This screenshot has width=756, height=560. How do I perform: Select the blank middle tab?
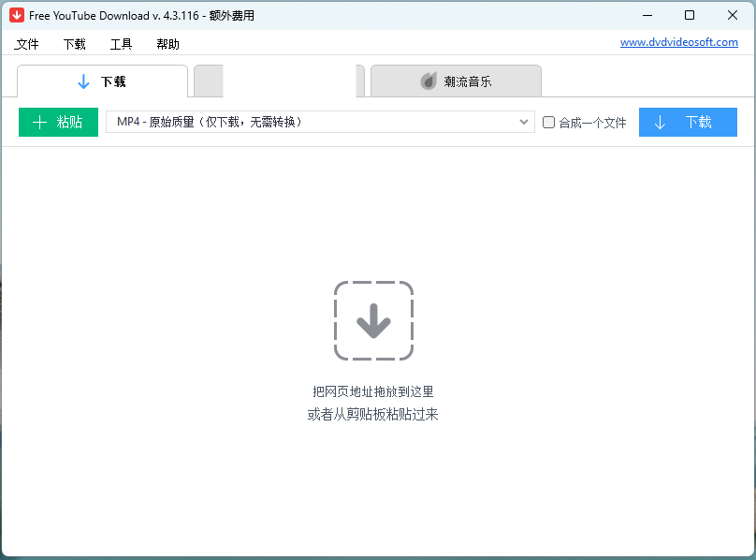click(x=279, y=81)
